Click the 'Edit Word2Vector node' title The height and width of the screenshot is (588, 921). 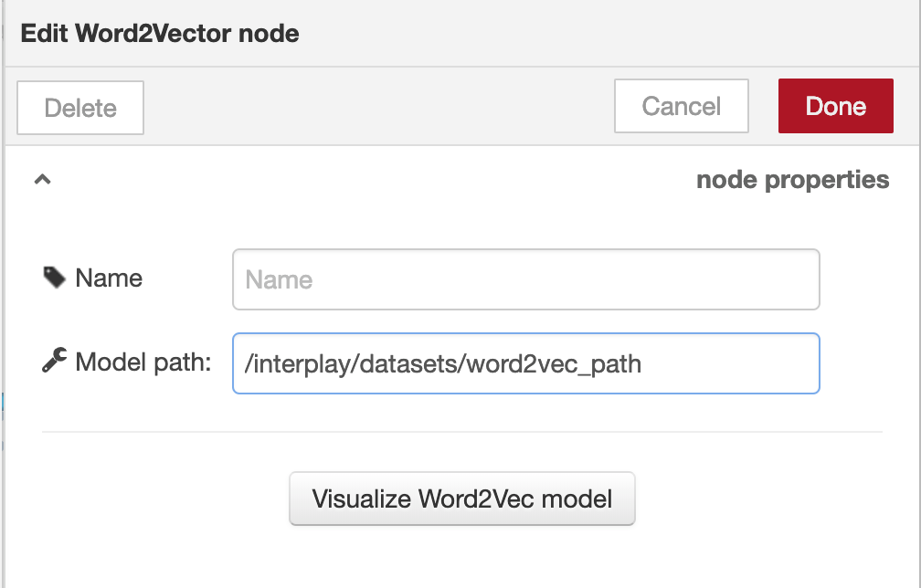coord(160,34)
